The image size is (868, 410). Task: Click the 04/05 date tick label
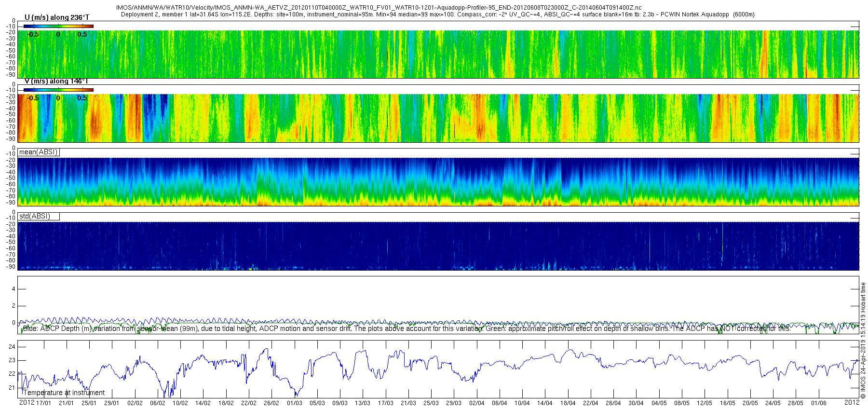[x=659, y=403]
